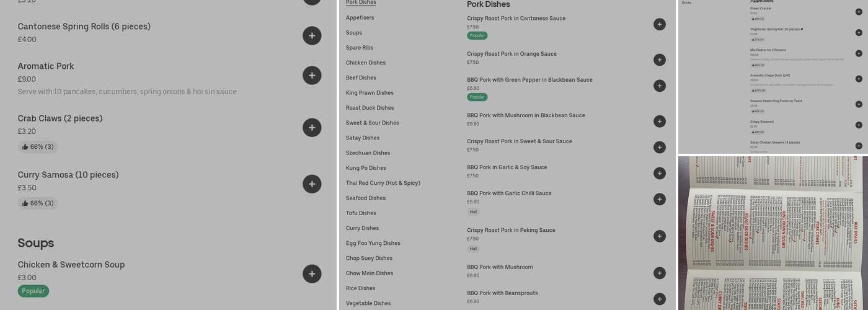Image resolution: width=868 pixels, height=310 pixels.
Task: Add BBQ Pork with Green Pepper in Blackbean Sauce
Action: pyautogui.click(x=659, y=86)
